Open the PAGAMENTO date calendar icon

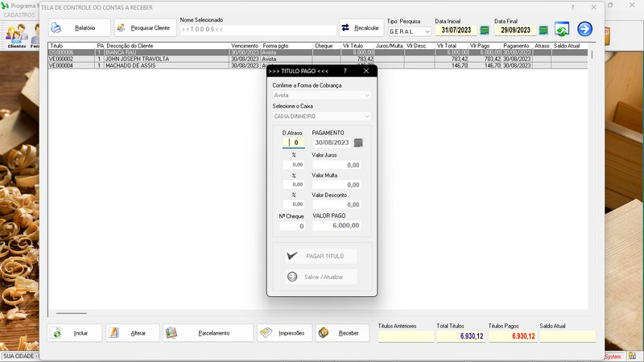(x=358, y=142)
